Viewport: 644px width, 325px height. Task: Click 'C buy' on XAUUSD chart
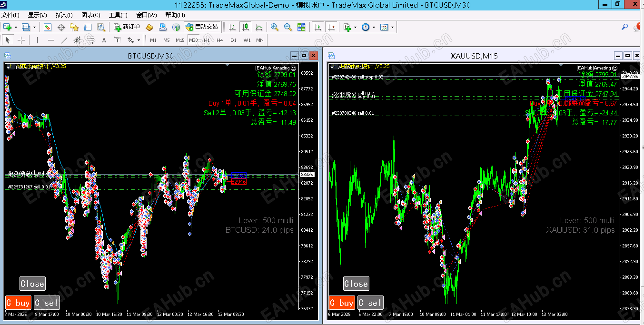[342, 303]
